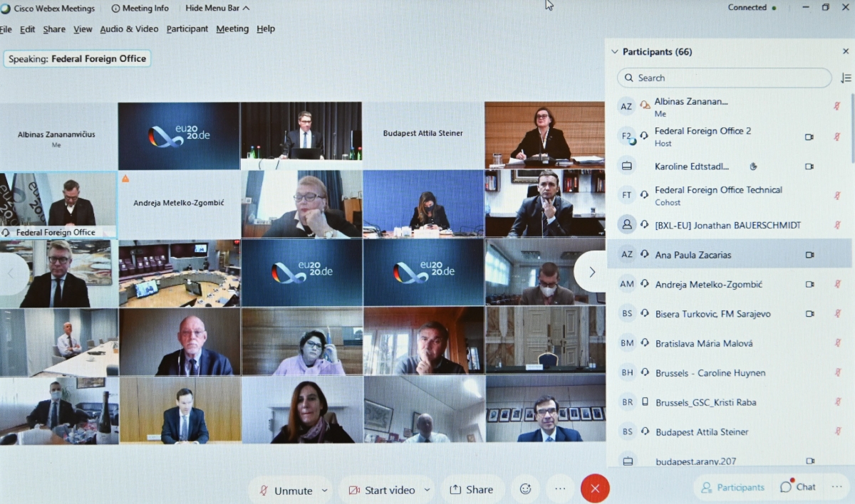Toggle muted mic of Bisera Turkovic
The width and height of the screenshot is (855, 504).
(837, 313)
